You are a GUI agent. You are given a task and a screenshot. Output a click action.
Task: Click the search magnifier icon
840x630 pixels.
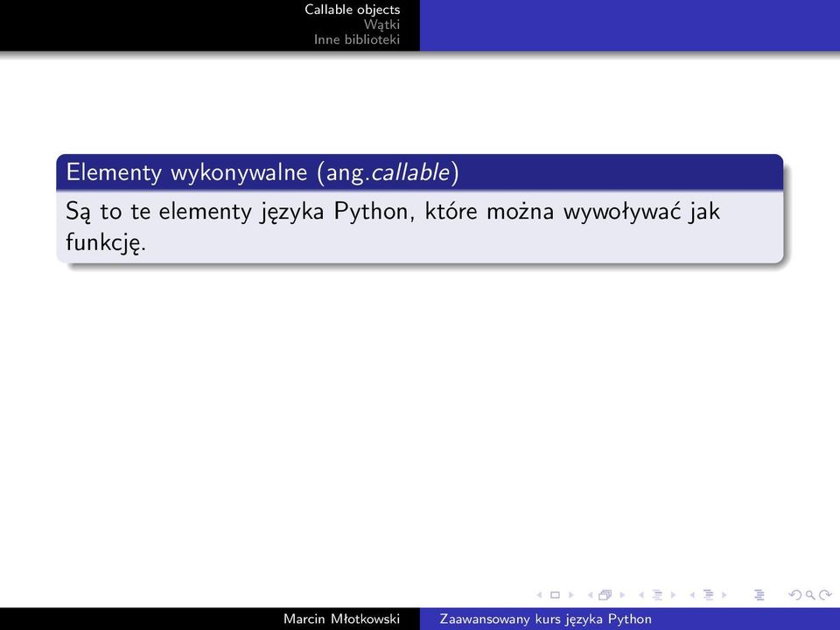[x=810, y=595]
